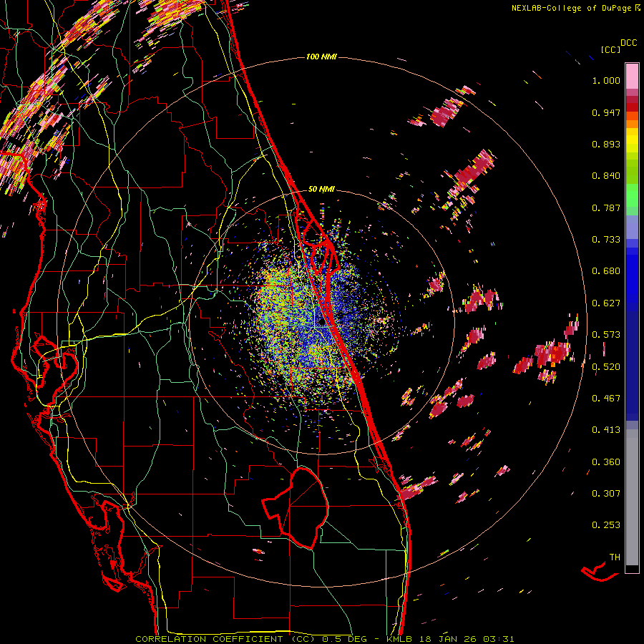Select the 0.413 legend value
Screen dimensions: 644x644
tap(606, 430)
